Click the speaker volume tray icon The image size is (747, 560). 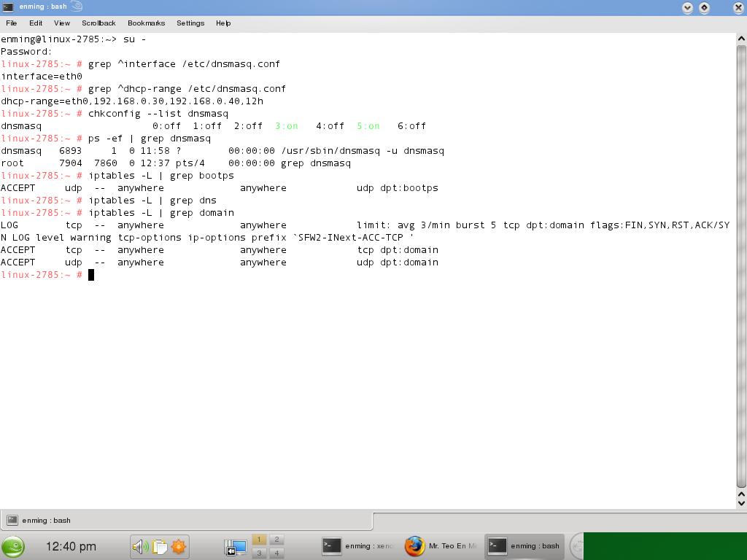click(140, 547)
